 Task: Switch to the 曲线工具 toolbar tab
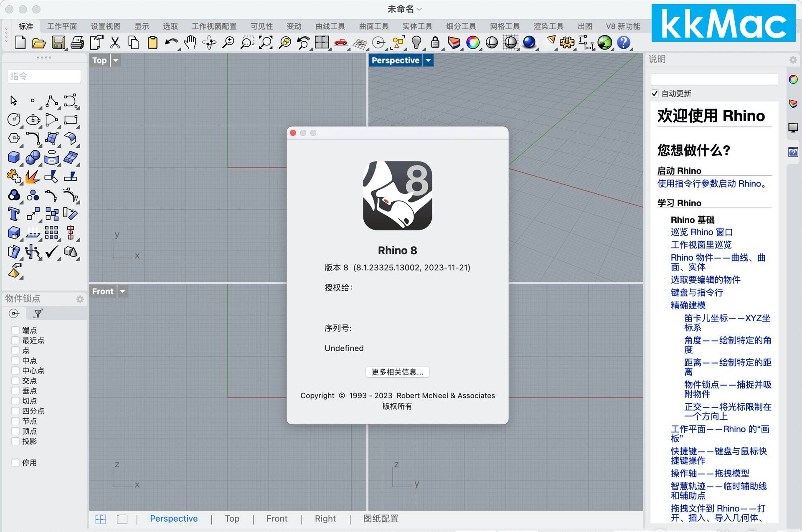click(x=330, y=26)
